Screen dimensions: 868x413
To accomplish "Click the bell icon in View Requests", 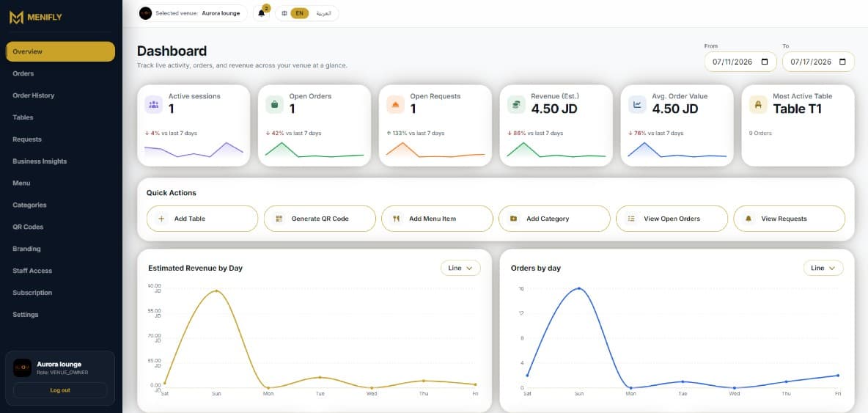I will [749, 219].
